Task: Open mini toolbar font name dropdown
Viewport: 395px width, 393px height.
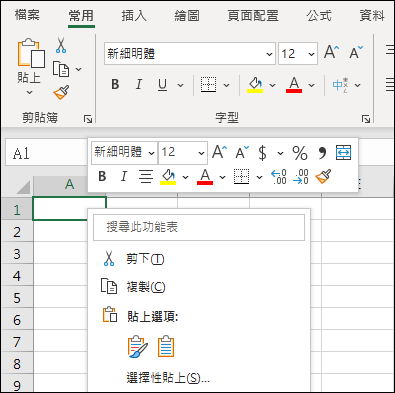Action: (x=151, y=153)
